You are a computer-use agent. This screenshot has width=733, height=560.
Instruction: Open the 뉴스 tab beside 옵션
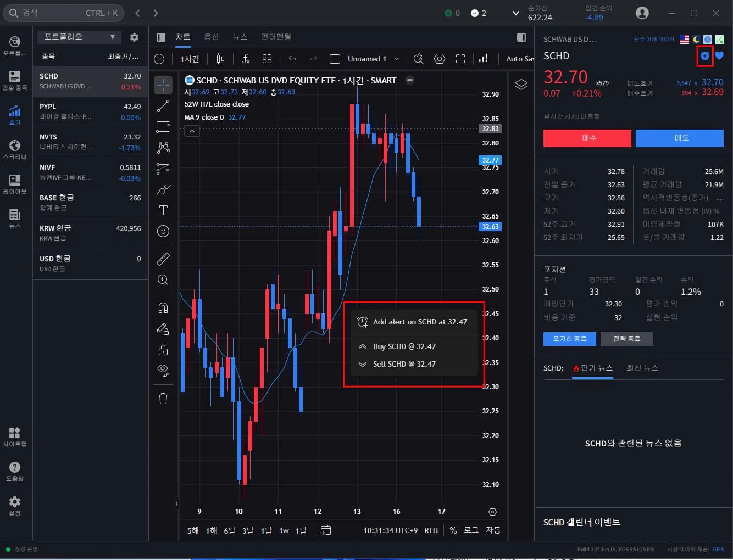pyautogui.click(x=240, y=37)
